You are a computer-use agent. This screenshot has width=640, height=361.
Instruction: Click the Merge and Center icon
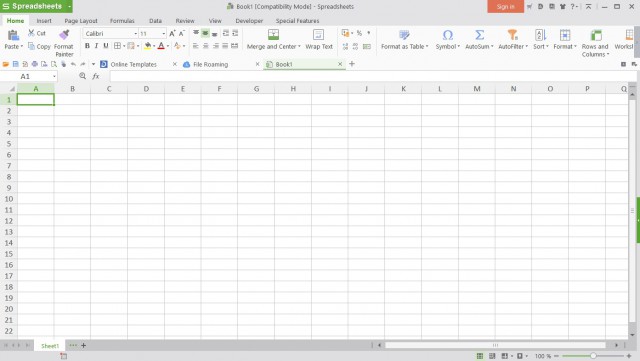[273, 35]
